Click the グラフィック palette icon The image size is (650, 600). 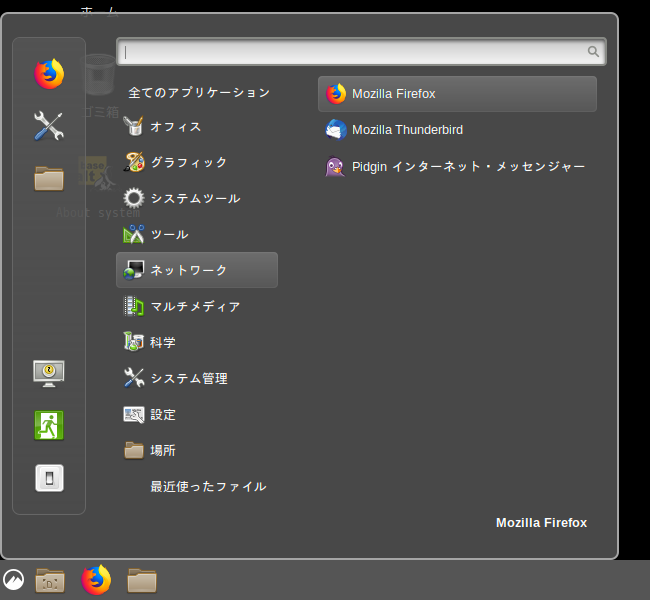[x=134, y=162]
